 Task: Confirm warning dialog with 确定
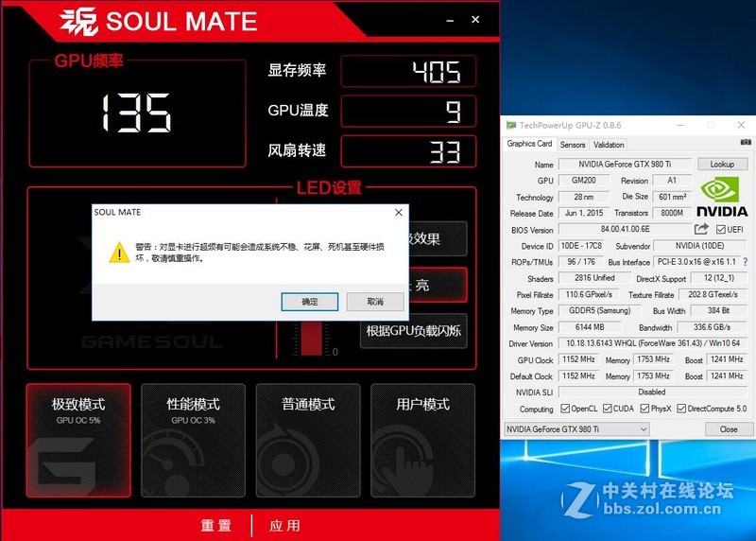[310, 302]
